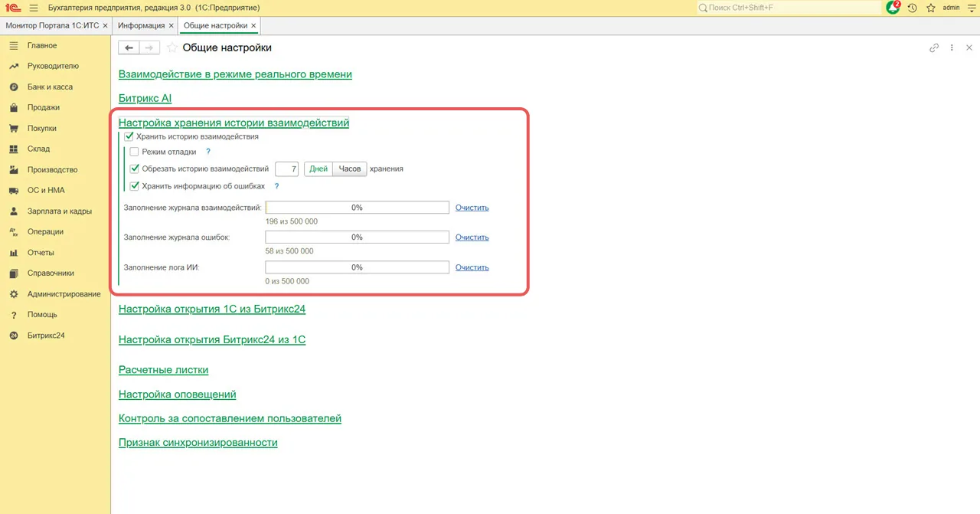The height and width of the screenshot is (514, 980).
Task: Click the Битрикс24 sidebar icon
Action: point(13,335)
